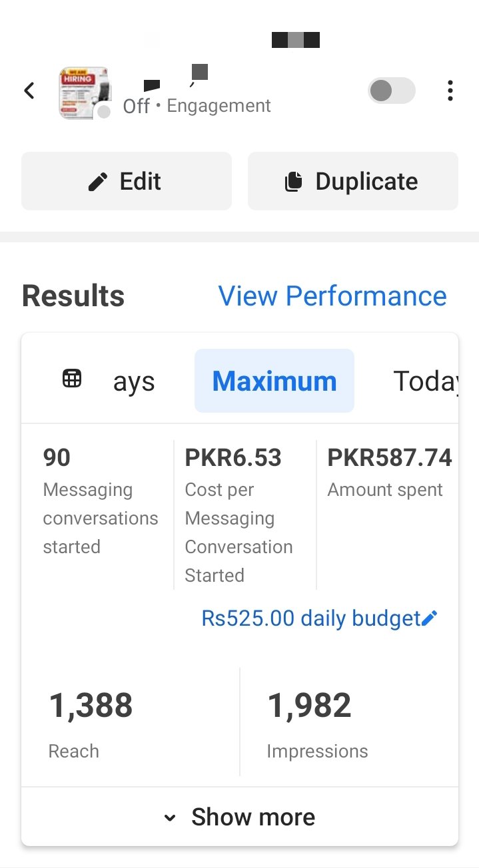Select the partially visible days tab

pyautogui.click(x=133, y=382)
